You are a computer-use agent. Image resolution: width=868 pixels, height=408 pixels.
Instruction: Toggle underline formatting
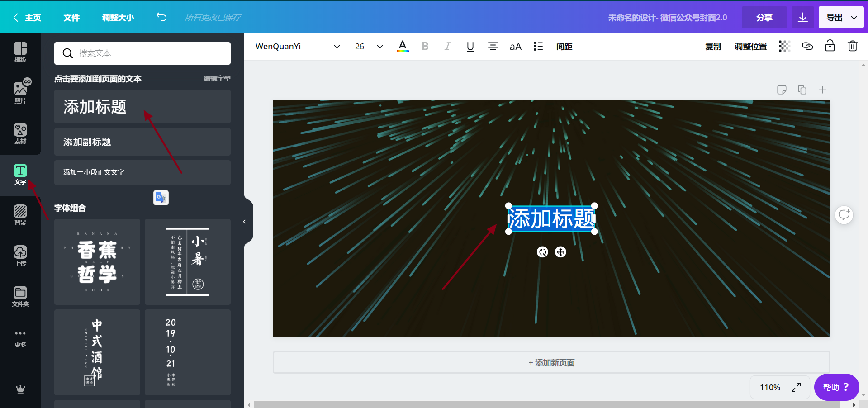[470, 46]
